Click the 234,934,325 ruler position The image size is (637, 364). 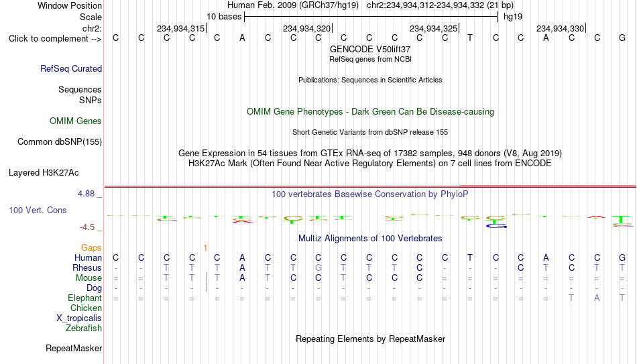[x=433, y=28]
